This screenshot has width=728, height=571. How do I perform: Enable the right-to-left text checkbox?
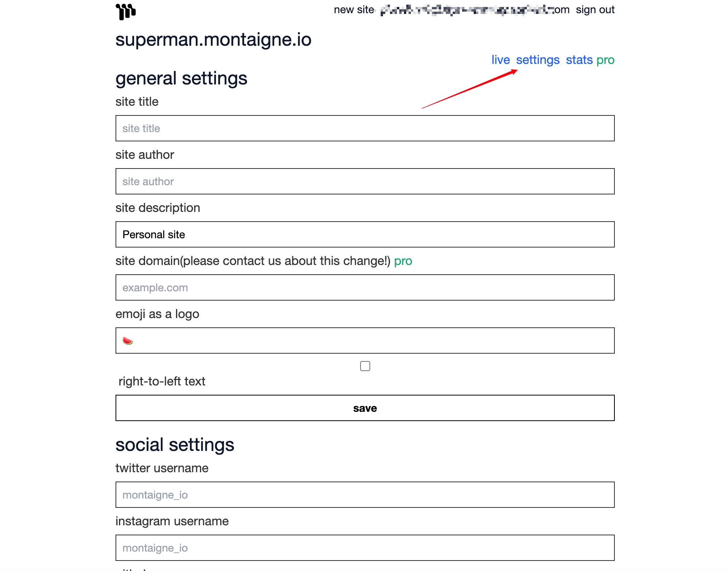pos(365,366)
